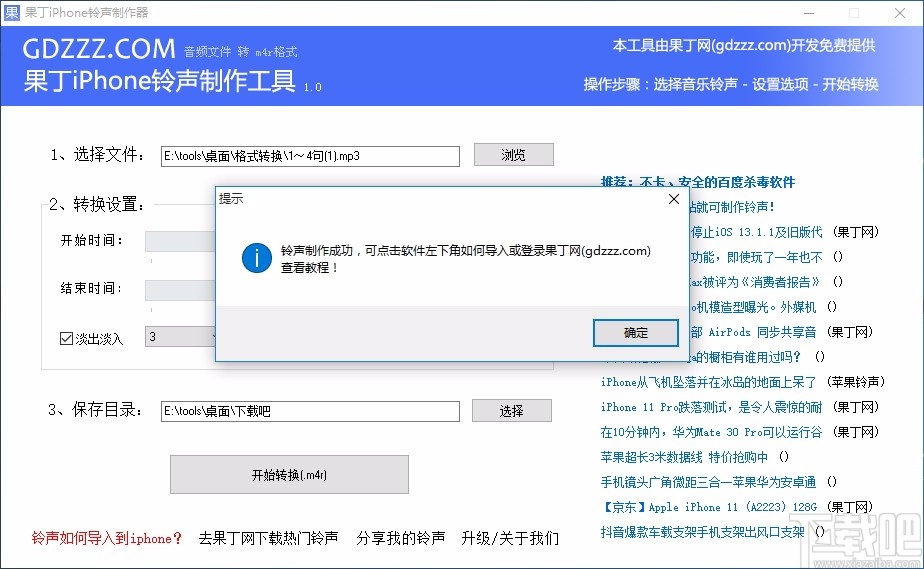Open AirPods 同步共享音 news link
924x569 pixels.
click(753, 332)
